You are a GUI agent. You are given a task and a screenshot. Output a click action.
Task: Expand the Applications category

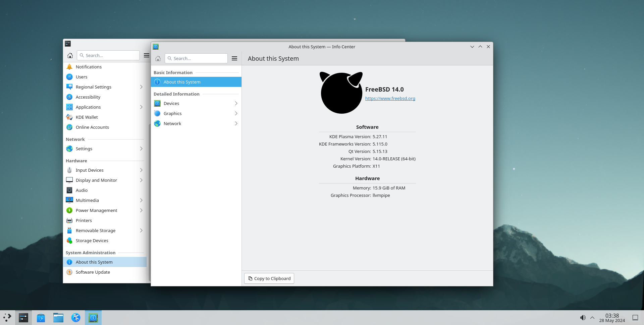88,107
